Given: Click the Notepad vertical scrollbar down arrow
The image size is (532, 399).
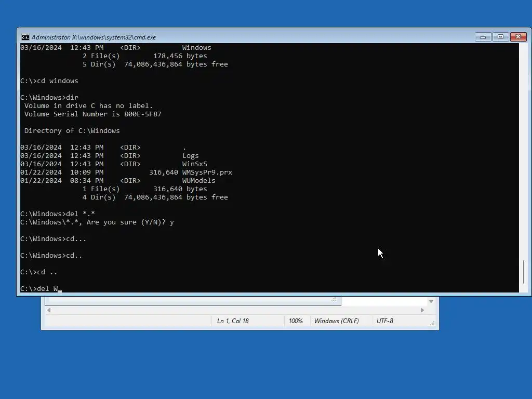Looking at the screenshot, I should click(x=431, y=301).
